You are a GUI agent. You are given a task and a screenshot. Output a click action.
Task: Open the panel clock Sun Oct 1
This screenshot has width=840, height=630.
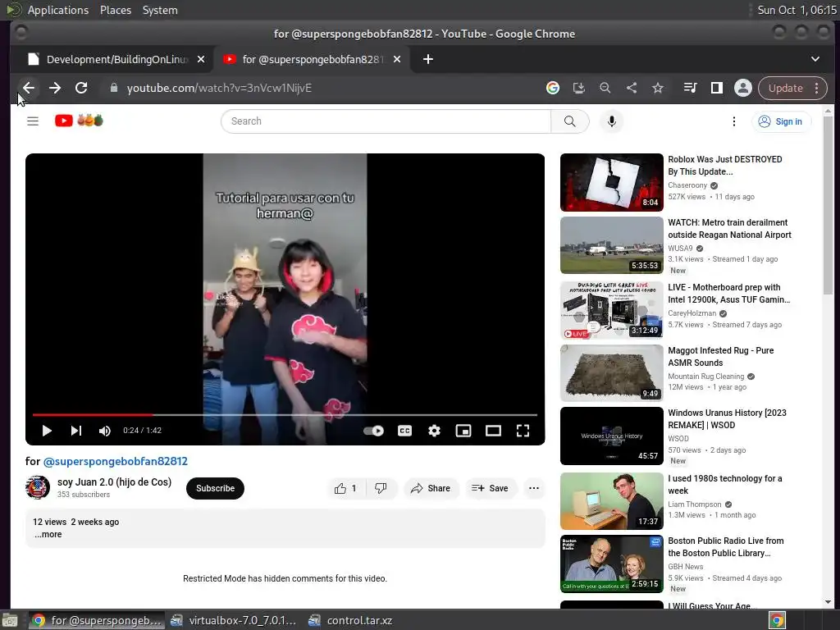click(797, 10)
